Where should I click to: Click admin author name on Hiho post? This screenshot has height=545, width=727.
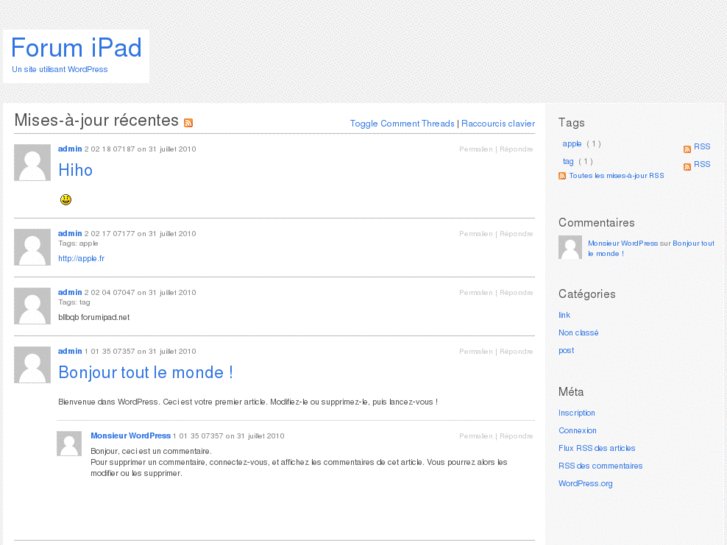(70, 149)
